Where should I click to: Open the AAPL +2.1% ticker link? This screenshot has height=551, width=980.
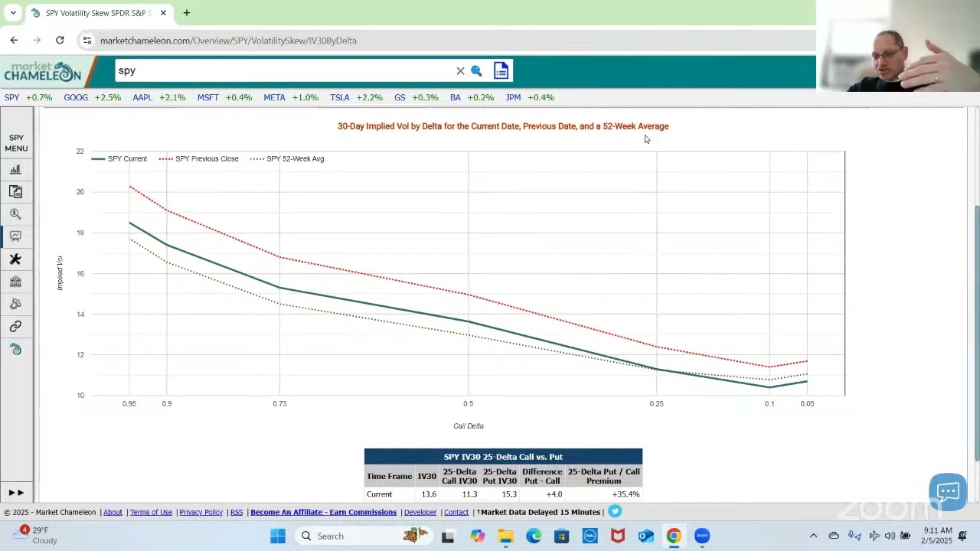point(159,97)
